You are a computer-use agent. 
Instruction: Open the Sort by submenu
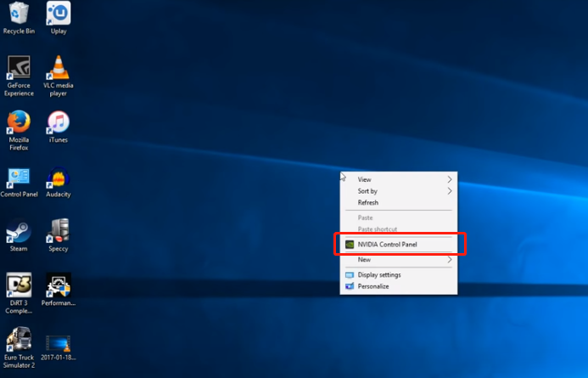(399, 191)
